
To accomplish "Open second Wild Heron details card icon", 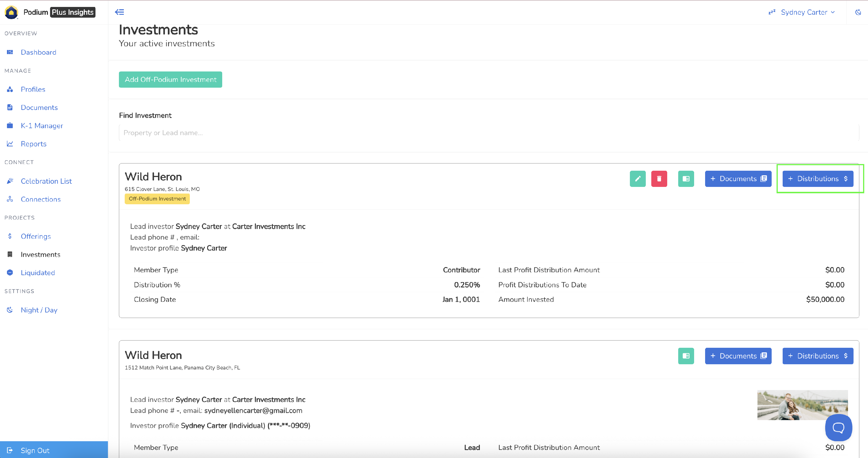I will coord(686,356).
